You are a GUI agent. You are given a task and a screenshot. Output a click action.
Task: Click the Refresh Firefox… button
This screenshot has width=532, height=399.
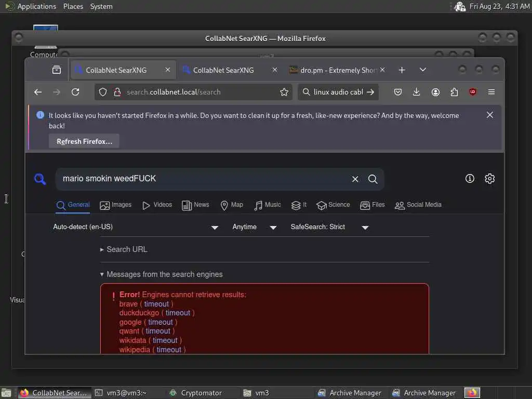(84, 141)
